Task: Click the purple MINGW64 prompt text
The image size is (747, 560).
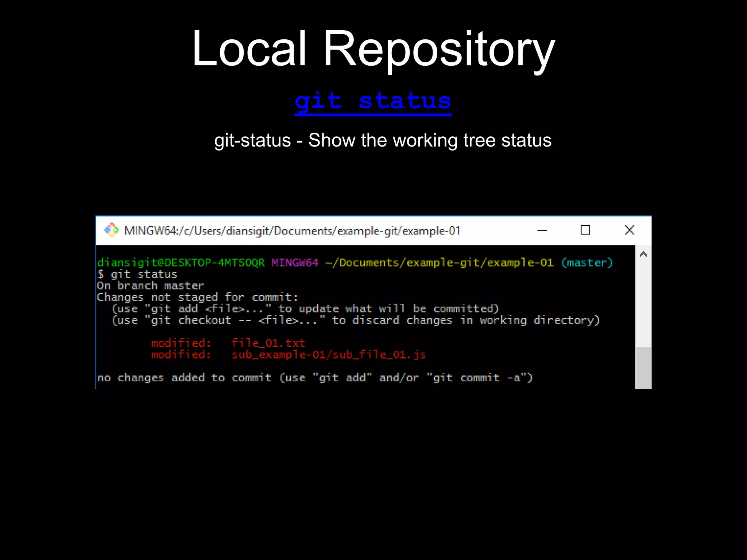Action: 294,262
